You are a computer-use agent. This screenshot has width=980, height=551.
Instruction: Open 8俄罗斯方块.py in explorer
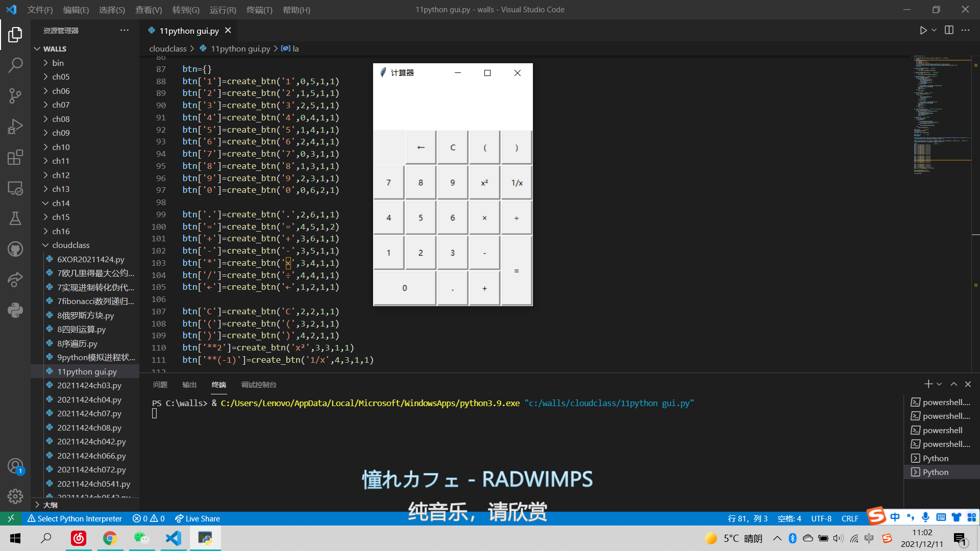point(85,316)
